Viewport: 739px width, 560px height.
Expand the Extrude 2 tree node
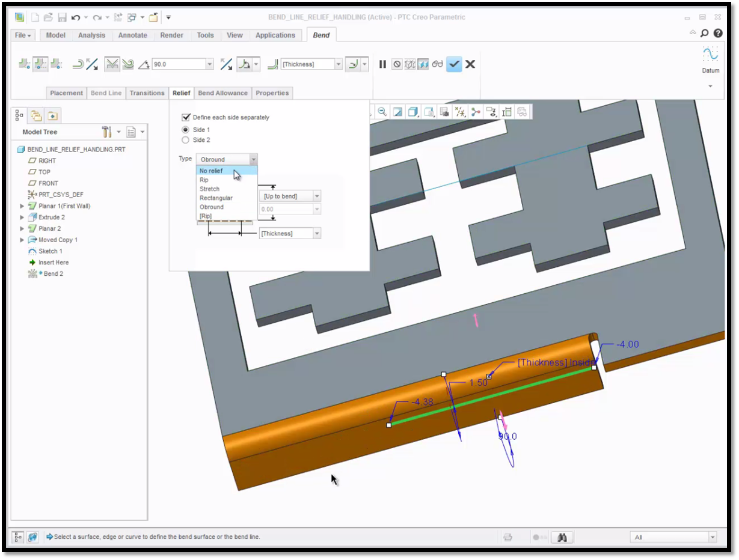(x=22, y=217)
